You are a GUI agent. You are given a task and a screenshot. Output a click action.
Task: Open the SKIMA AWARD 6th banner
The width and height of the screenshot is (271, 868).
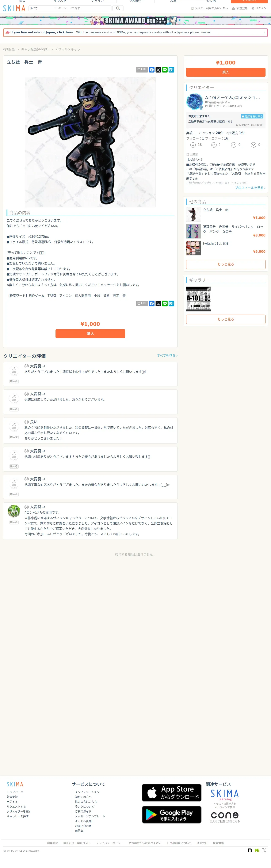[x=135, y=21]
